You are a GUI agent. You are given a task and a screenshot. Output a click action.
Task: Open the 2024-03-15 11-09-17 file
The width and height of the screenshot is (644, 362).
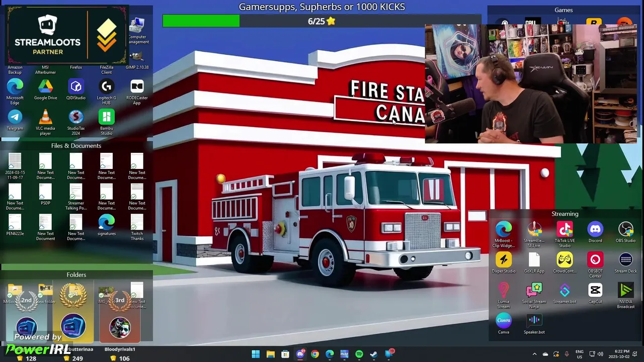[x=15, y=166]
